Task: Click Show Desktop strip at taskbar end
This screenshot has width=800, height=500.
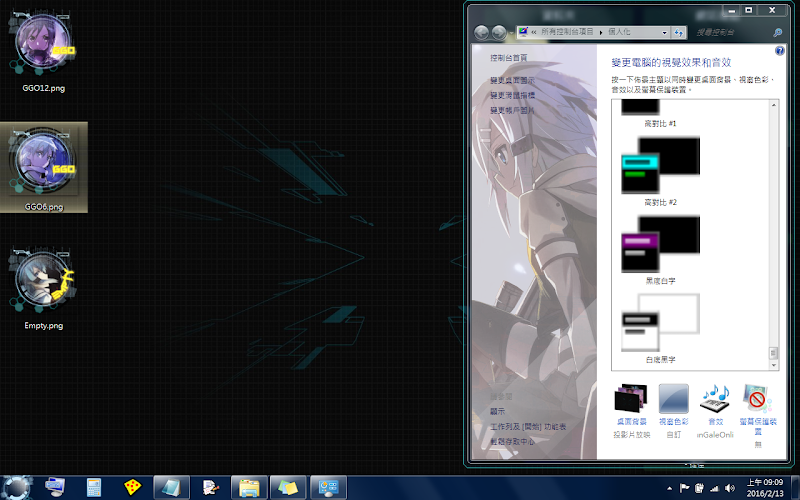Action: 795,488
